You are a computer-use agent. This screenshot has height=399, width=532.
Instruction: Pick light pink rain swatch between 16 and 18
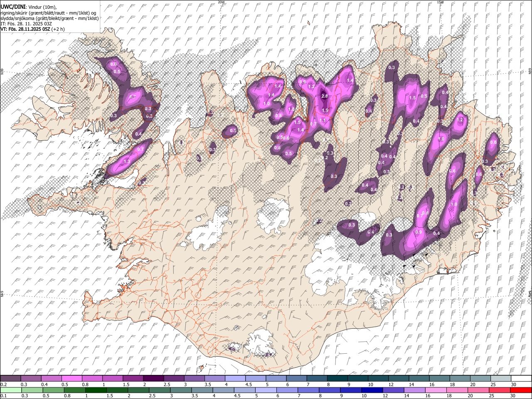[436, 390]
